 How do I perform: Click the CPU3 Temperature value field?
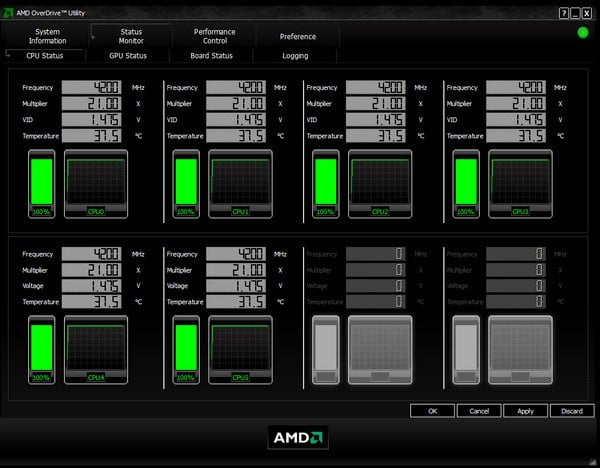click(x=516, y=135)
